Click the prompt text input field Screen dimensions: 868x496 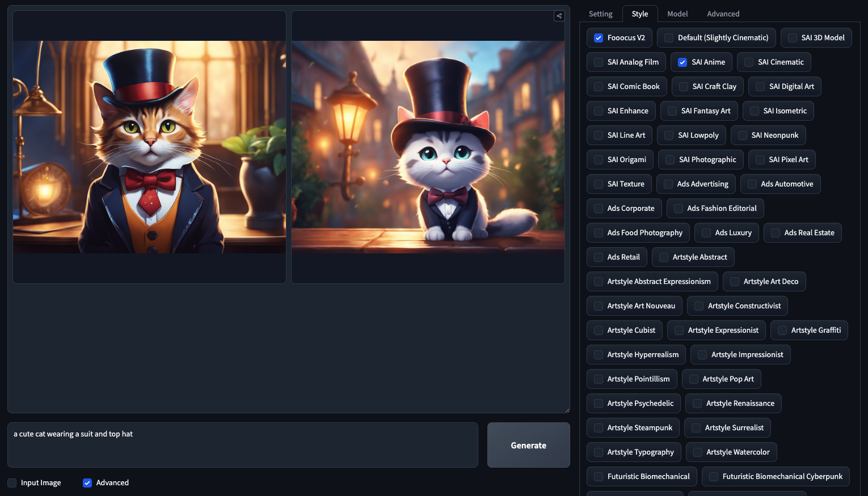[x=242, y=444]
